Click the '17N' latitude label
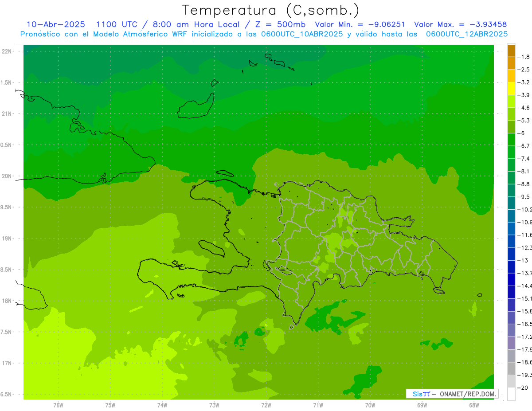Screen dimensions: 532x411 (7, 363)
